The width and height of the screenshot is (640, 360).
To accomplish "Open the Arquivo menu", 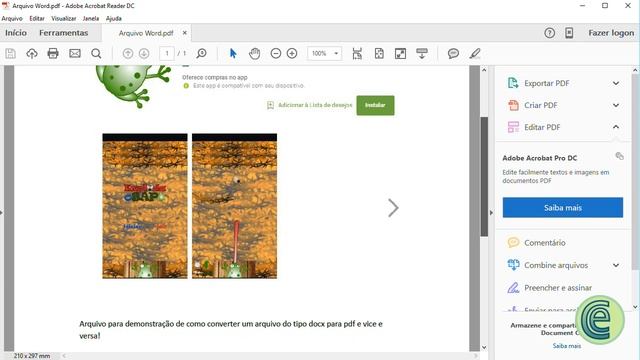I will click(x=12, y=18).
